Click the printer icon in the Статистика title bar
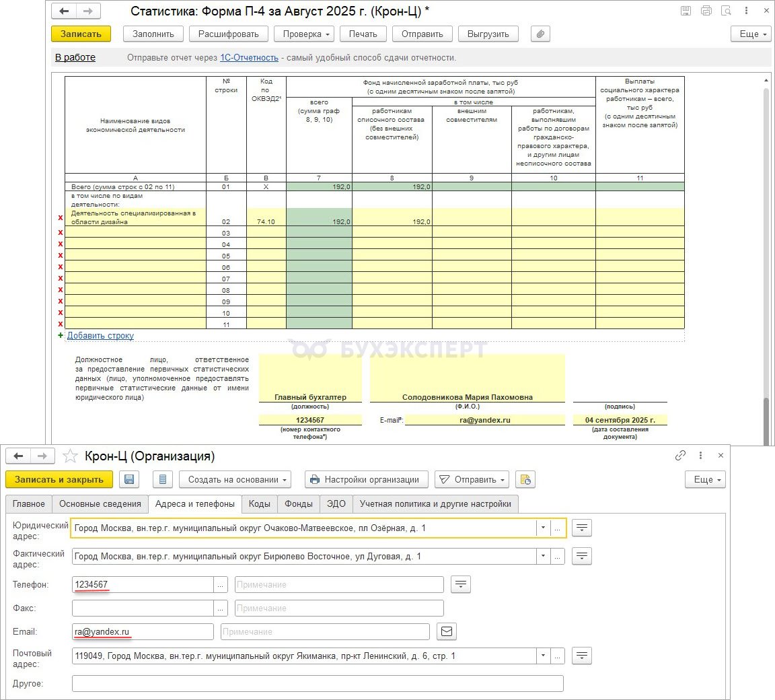 706,11
